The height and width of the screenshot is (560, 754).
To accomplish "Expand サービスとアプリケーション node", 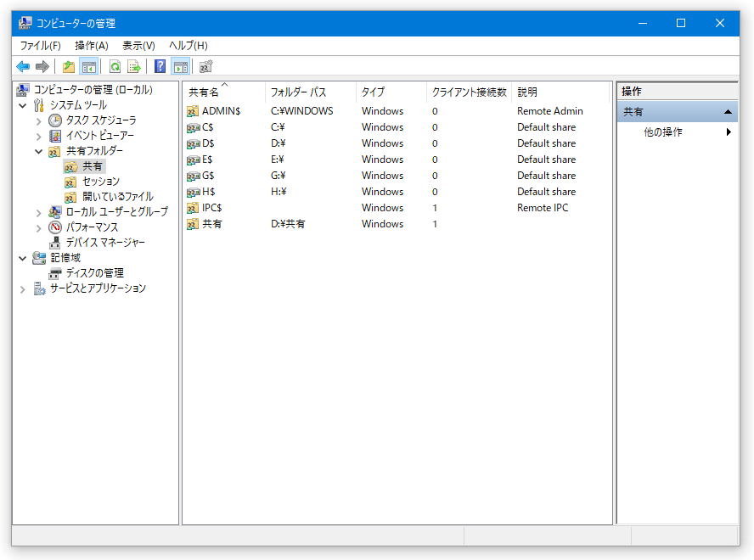I will [23, 288].
